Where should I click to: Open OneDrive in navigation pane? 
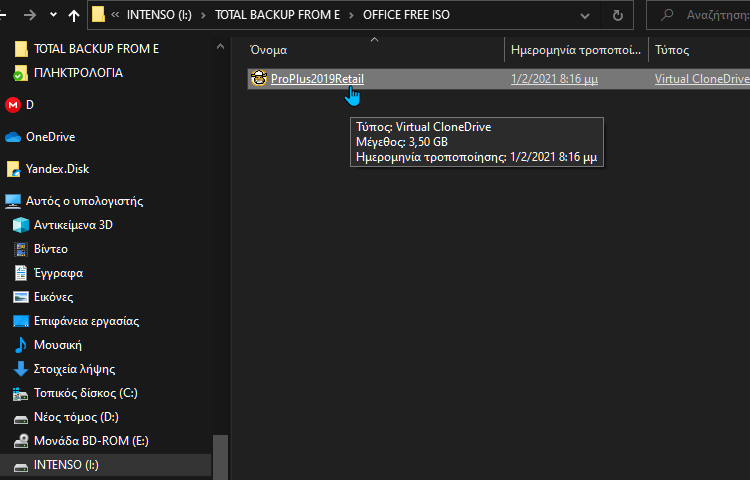51,137
